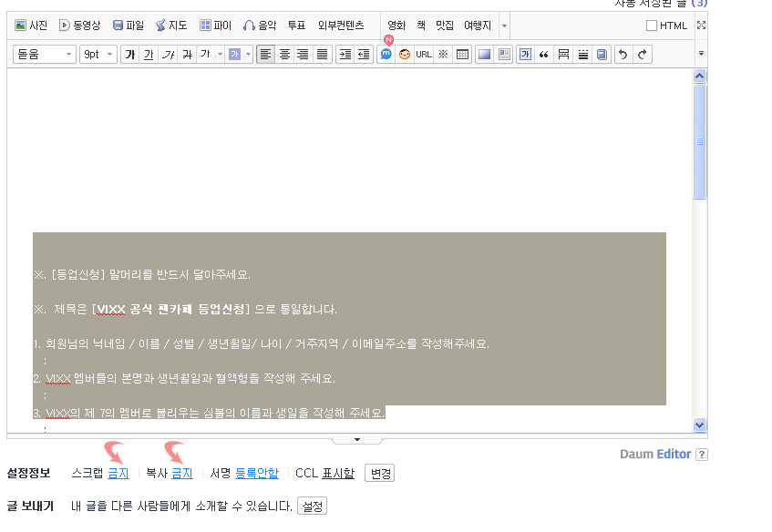This screenshot has height=532, width=772.
Task: Open the 책 search item
Action: coord(421,26)
